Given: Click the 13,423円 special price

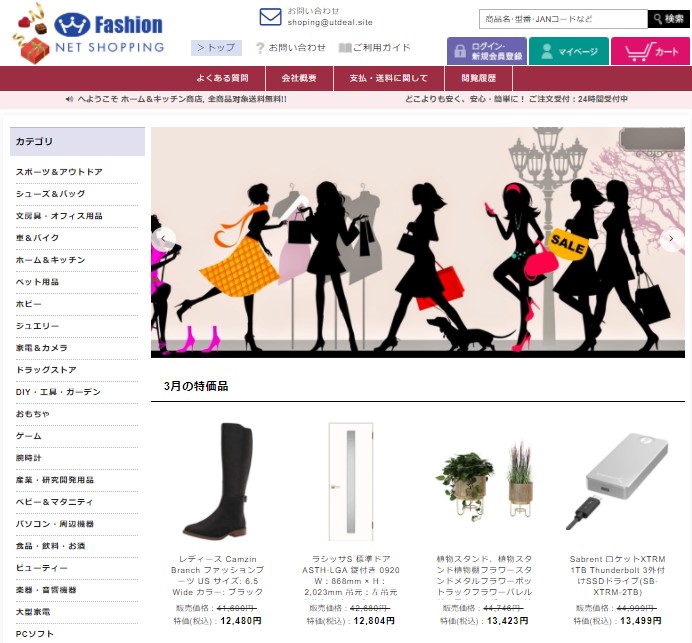Looking at the screenshot, I should 508,621.
